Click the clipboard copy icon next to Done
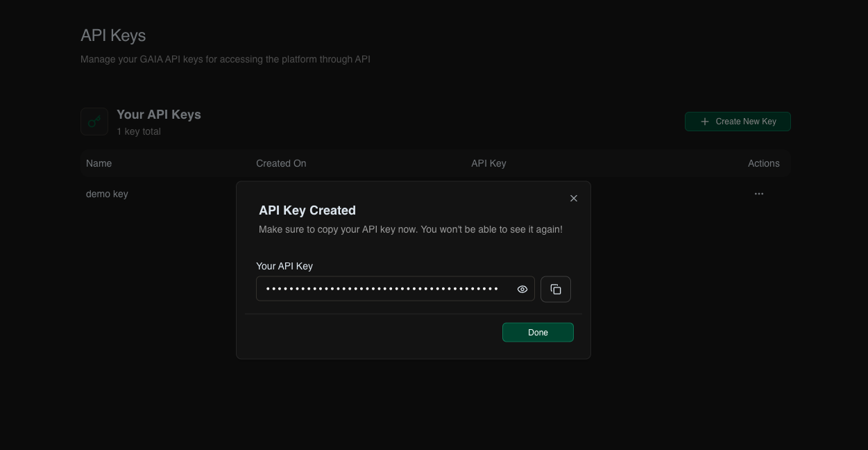The image size is (868, 450). tap(556, 289)
